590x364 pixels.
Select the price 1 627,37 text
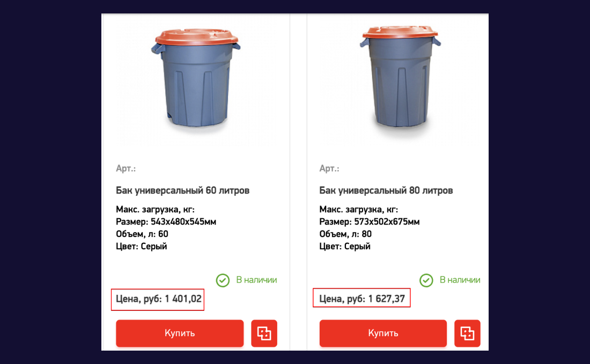[387, 299]
